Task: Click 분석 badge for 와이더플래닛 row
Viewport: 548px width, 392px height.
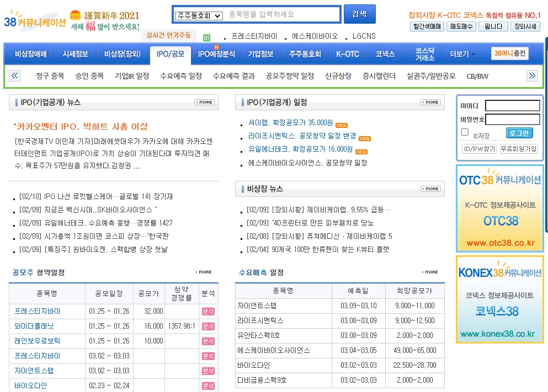Action: click(208, 326)
